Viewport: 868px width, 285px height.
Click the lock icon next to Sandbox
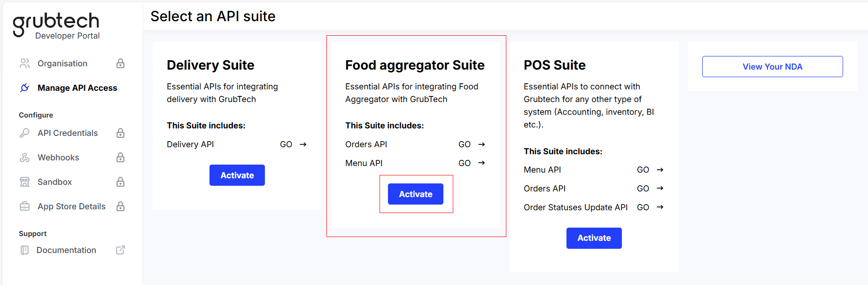pyautogui.click(x=121, y=182)
